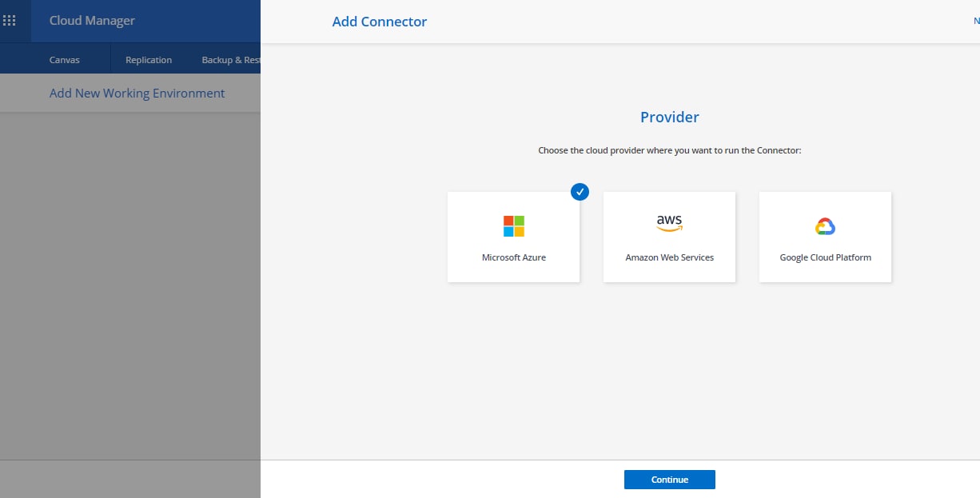Click the AWS logo icon
The width and height of the screenshot is (980, 498).
(x=669, y=223)
